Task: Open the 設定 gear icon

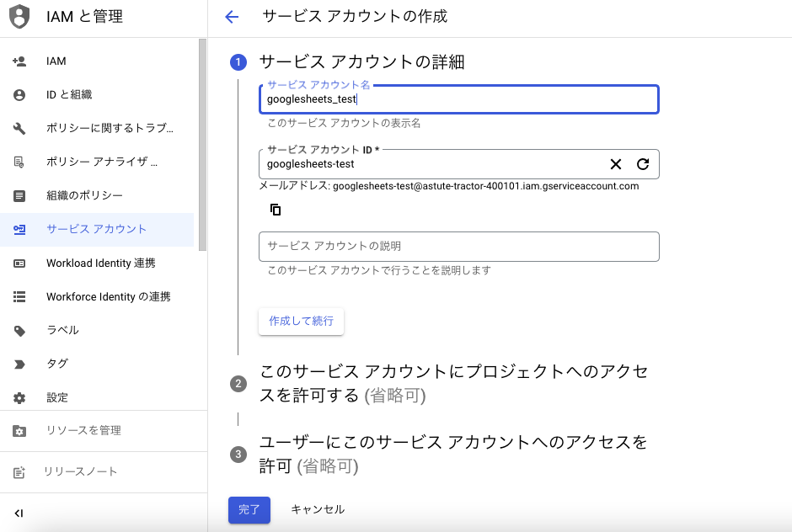Action: (x=19, y=397)
